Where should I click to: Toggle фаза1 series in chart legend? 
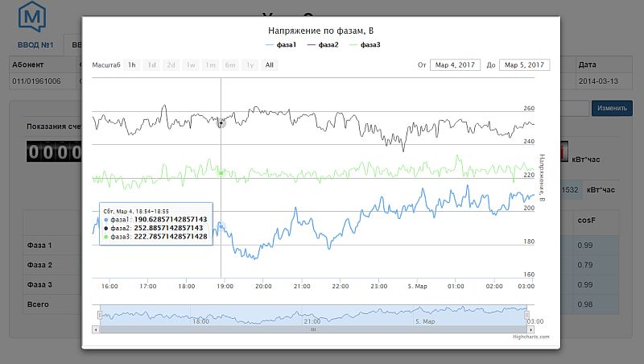click(x=281, y=45)
